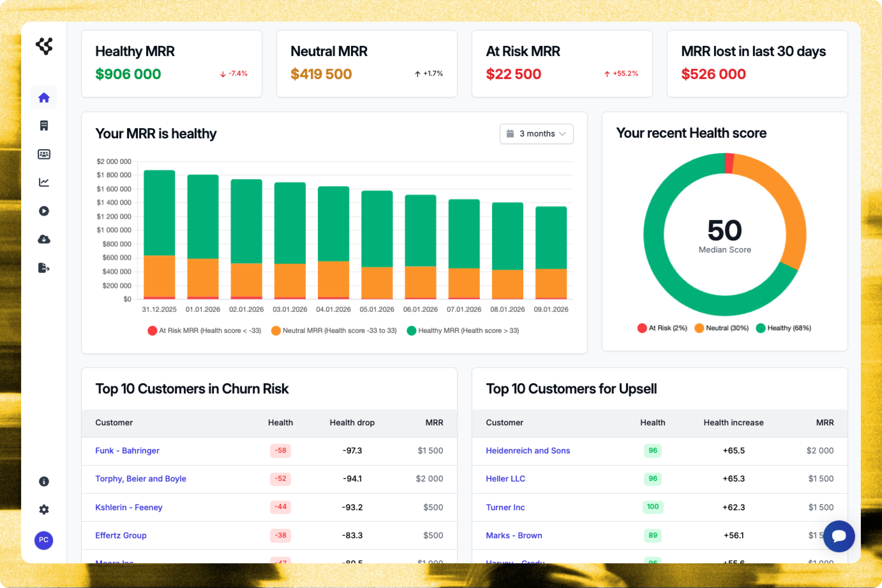Image resolution: width=882 pixels, height=588 pixels.
Task: Open the cloud import icon in sidebar
Action: [44, 239]
